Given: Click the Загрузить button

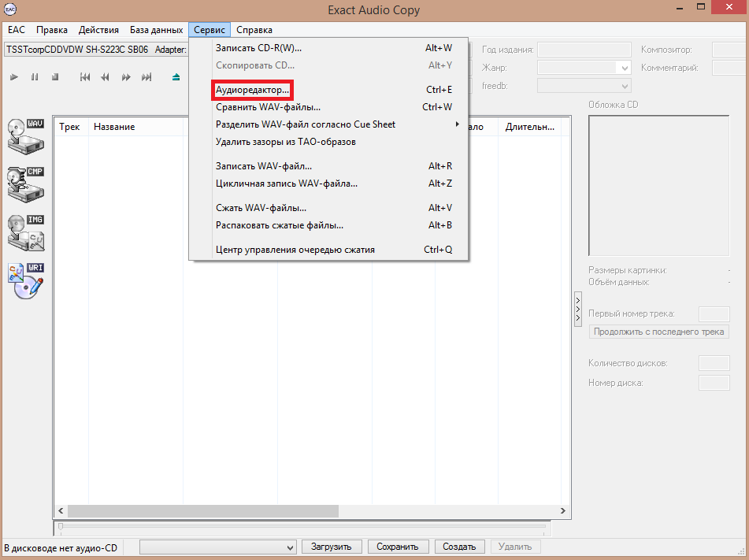Looking at the screenshot, I should point(332,547).
